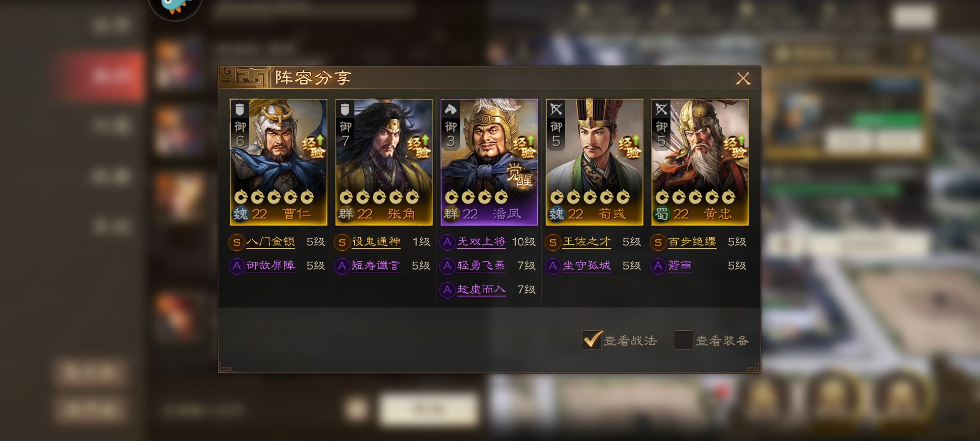This screenshot has height=441, width=980.
Task: Click the 魏 faction badge on 荀彧 card
Action: (557, 214)
